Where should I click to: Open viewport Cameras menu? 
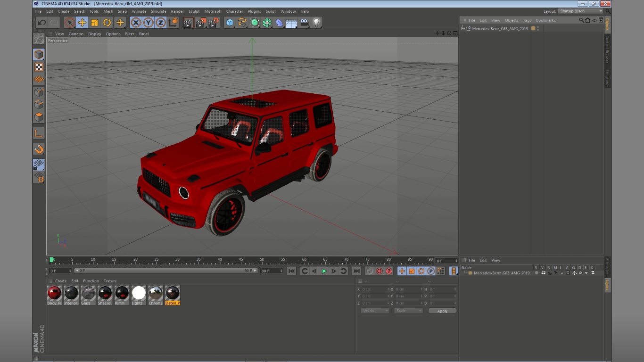click(76, 34)
